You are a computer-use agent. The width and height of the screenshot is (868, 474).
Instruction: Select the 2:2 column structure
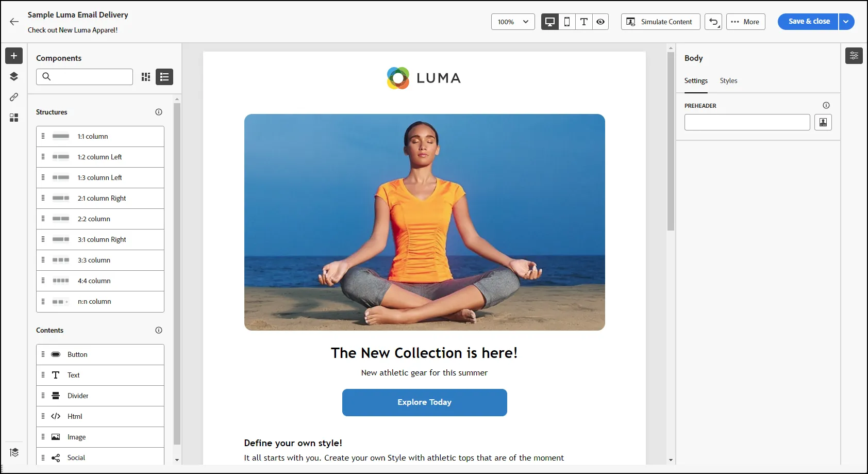point(100,219)
